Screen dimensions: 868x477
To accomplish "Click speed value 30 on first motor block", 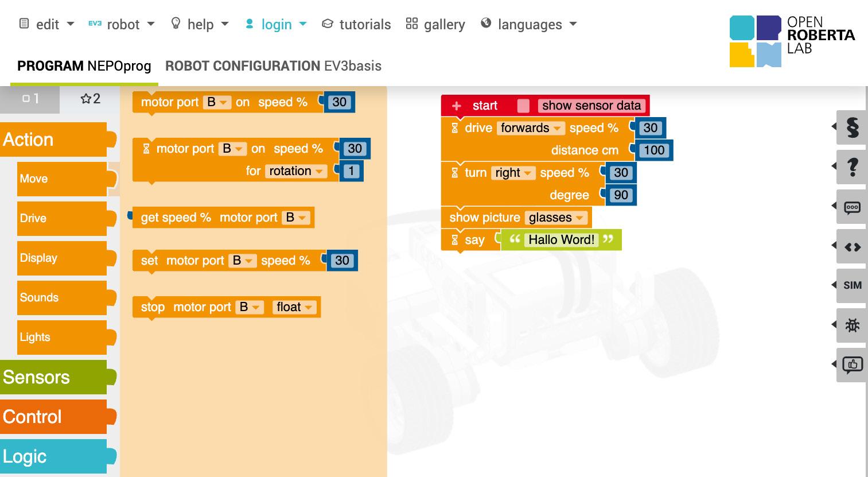I will [x=340, y=102].
